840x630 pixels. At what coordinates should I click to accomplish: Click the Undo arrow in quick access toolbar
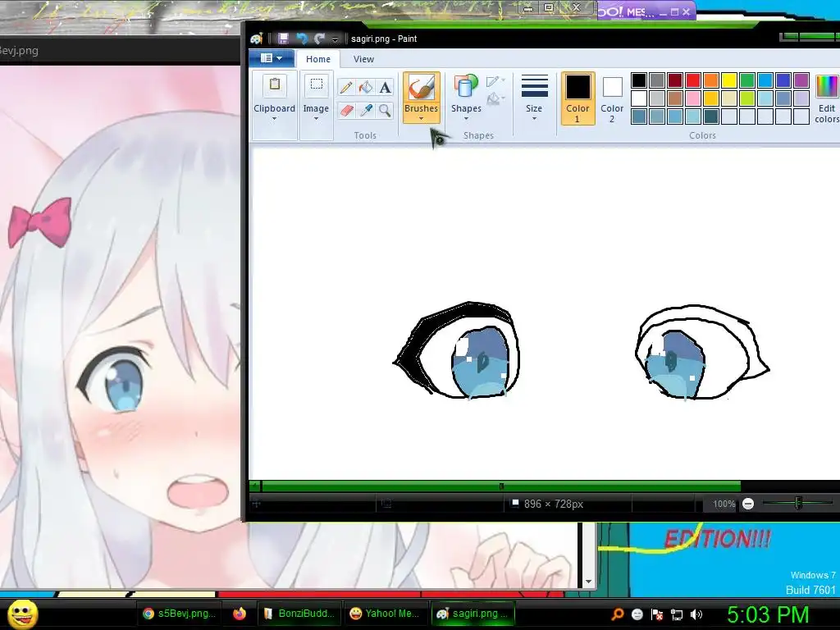pos(302,38)
